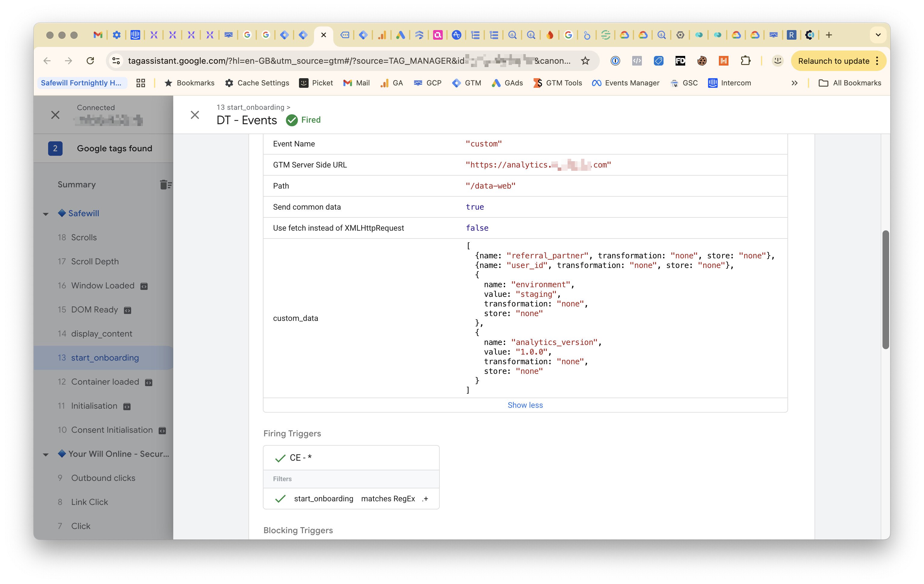Collapse the Safewill container tree

click(x=46, y=214)
